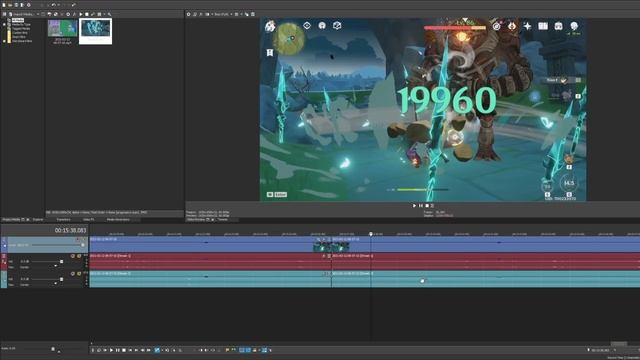Click the Record button in timeline transport

click(93, 350)
